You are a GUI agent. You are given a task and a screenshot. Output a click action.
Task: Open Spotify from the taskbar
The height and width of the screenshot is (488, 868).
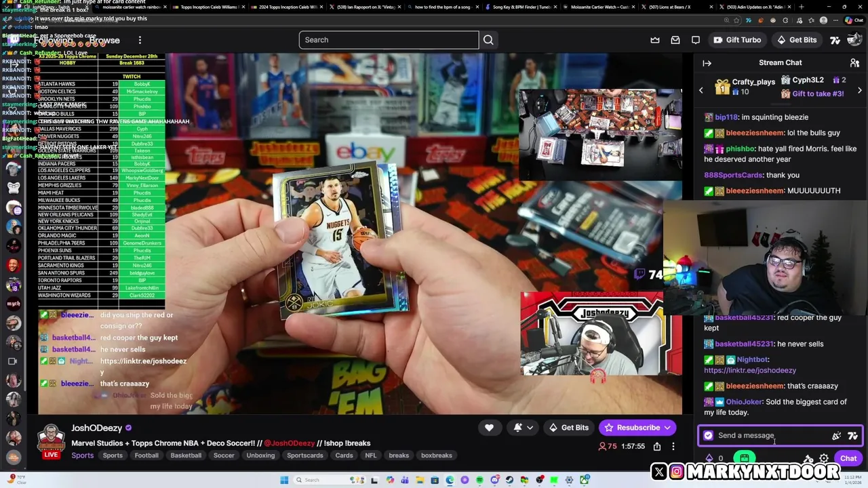480,480
